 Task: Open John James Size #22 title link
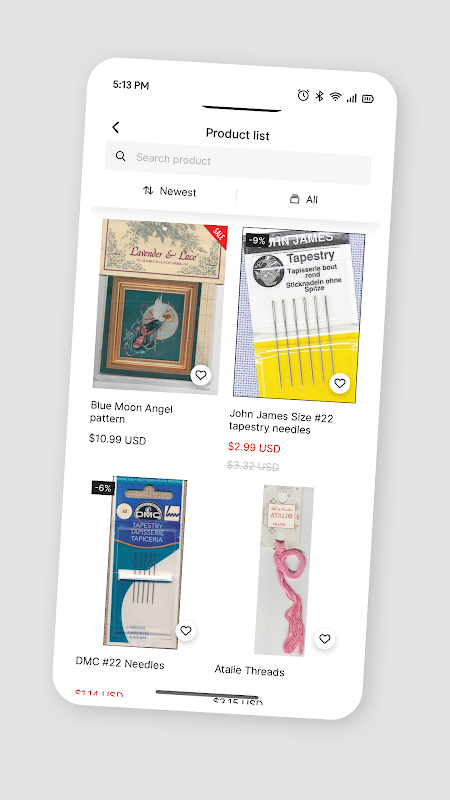coord(281,421)
